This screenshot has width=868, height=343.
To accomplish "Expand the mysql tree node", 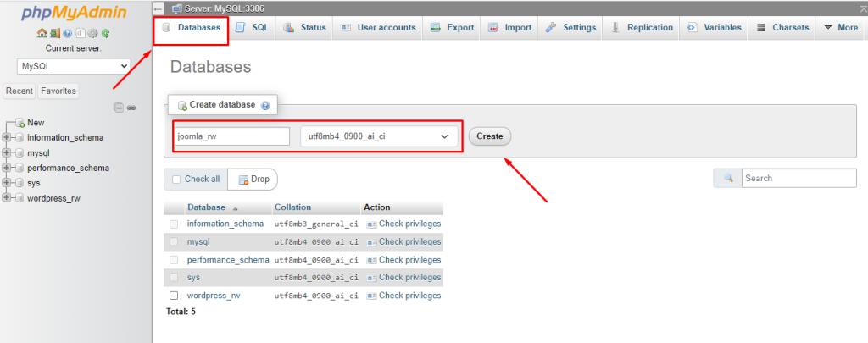I will (7, 153).
